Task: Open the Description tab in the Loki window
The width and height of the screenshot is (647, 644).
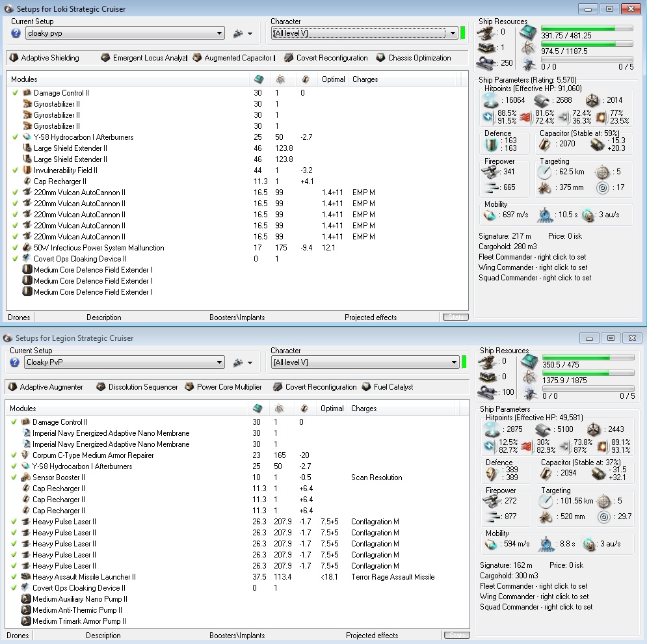Action: click(x=103, y=317)
